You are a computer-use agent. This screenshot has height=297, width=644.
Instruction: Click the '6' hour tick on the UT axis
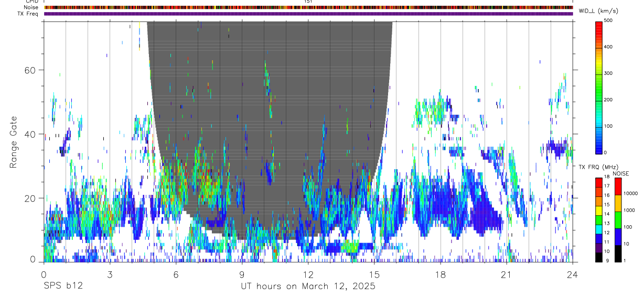pyautogui.click(x=176, y=274)
